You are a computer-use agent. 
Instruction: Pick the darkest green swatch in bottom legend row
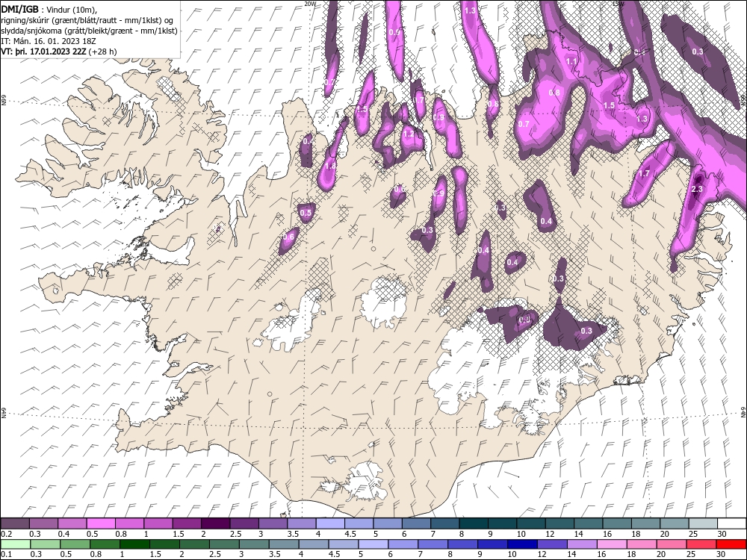pyautogui.click(x=134, y=544)
